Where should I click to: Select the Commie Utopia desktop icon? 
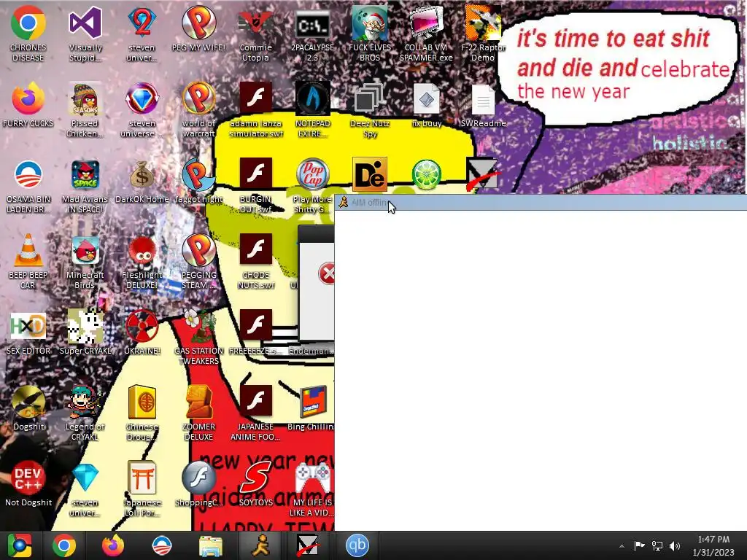pyautogui.click(x=256, y=23)
